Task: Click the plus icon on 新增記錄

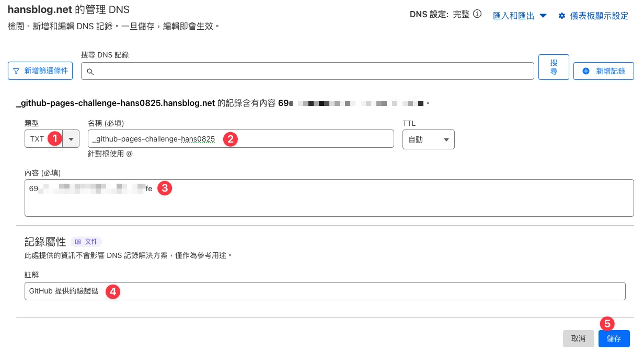Action: coord(585,70)
